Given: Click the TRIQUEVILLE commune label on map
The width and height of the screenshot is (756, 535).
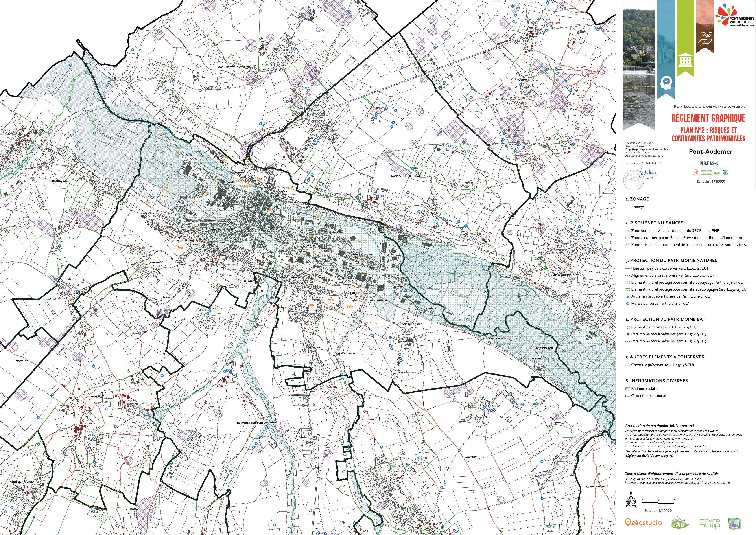Looking at the screenshot, I should pos(22,361).
